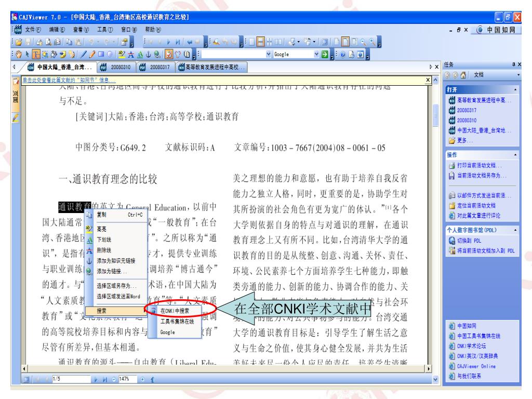Select the Hand pan tool
This screenshot has height=399, width=532.
tap(19, 54)
